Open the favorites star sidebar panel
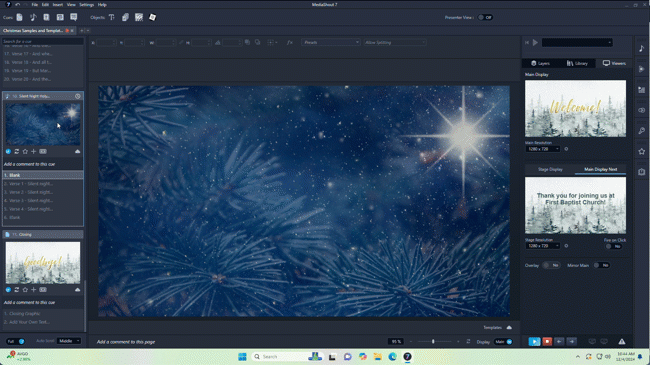Image resolution: width=650 pixels, height=365 pixels. pos(641,151)
